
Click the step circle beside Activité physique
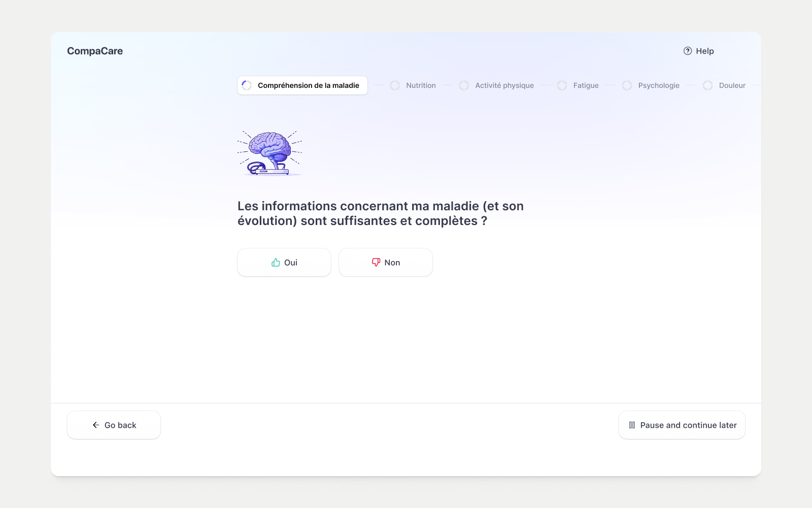[x=464, y=85]
